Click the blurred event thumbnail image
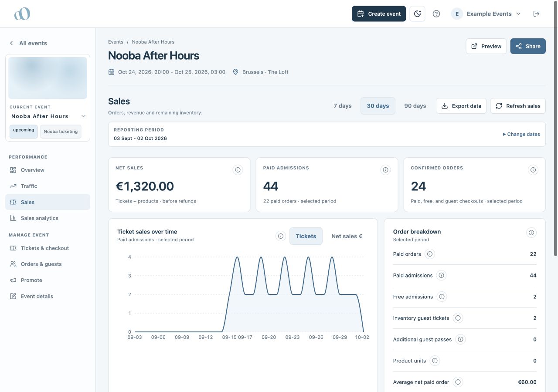Screen dimensions: 558x392 point(48,78)
